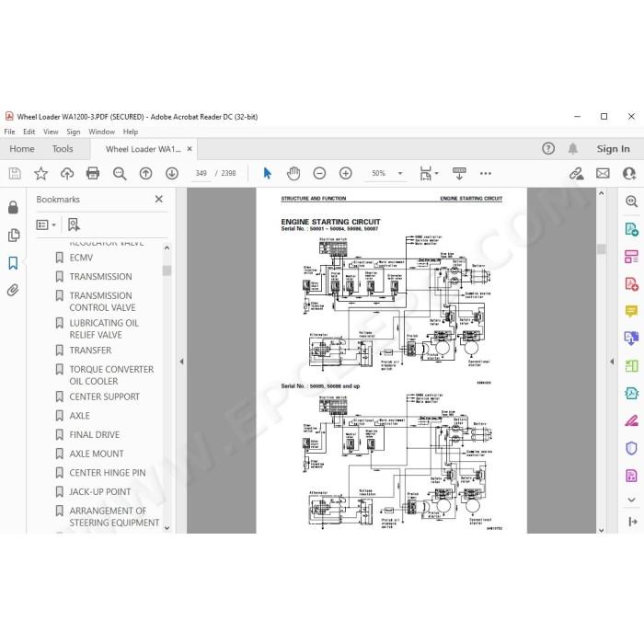Click the upload to cloud icon
Image resolution: width=644 pixels, height=644 pixels.
(67, 173)
